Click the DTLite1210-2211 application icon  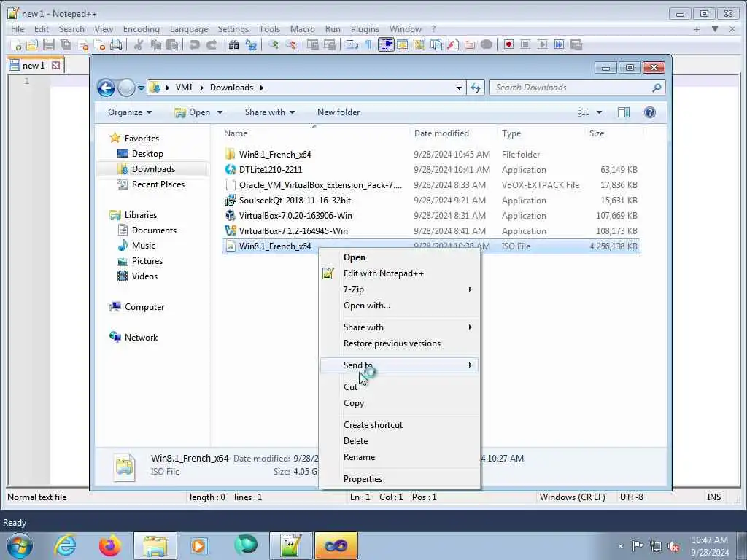(x=231, y=169)
